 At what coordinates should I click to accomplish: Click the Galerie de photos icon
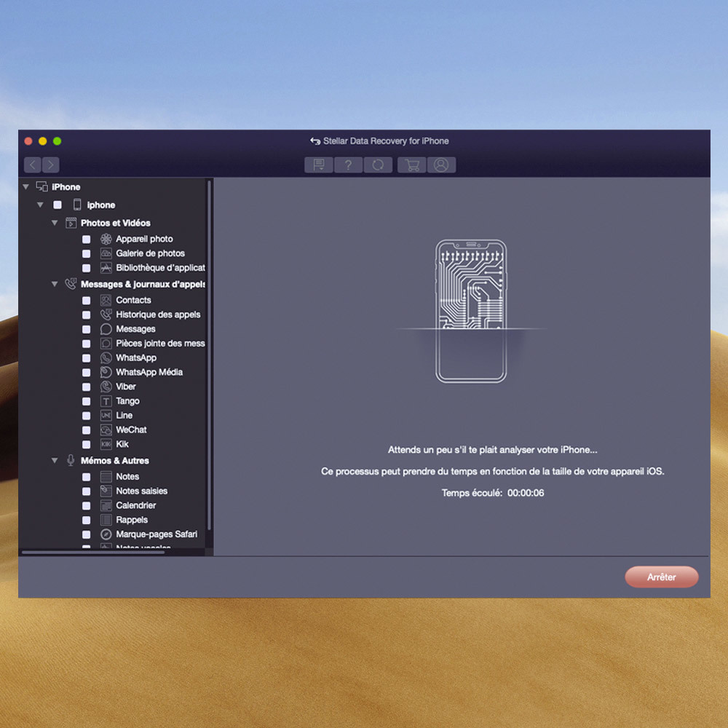pos(106,253)
